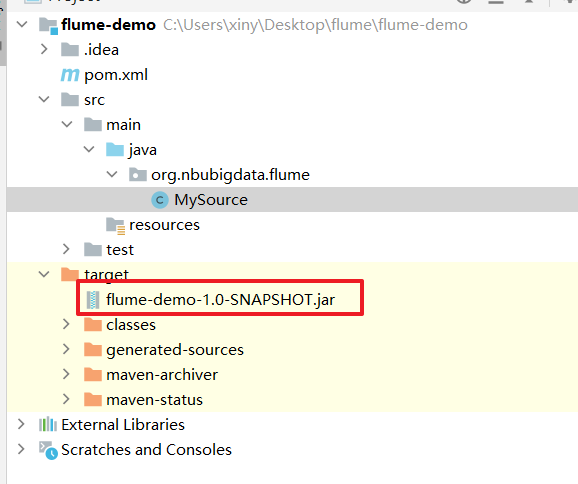Open the pom.xml file
Image resolution: width=578 pixels, height=484 pixels.
coord(116,75)
